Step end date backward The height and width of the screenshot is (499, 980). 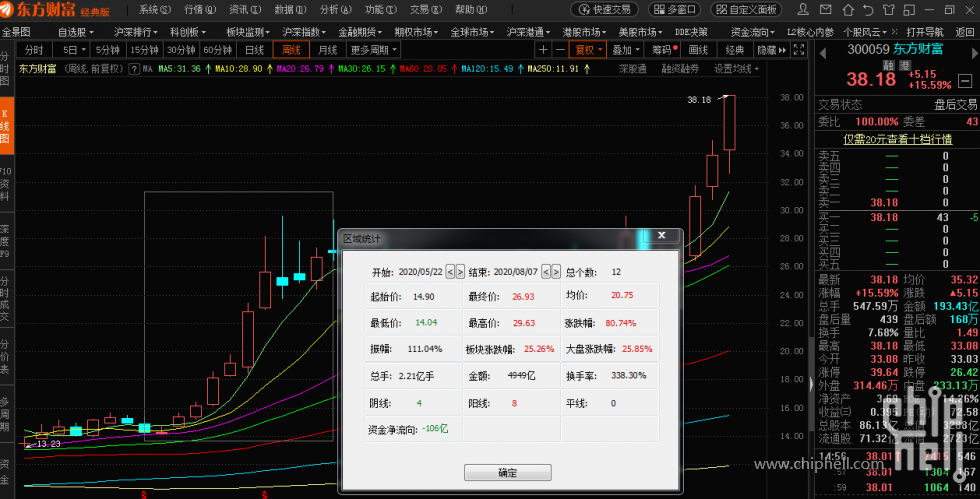546,272
